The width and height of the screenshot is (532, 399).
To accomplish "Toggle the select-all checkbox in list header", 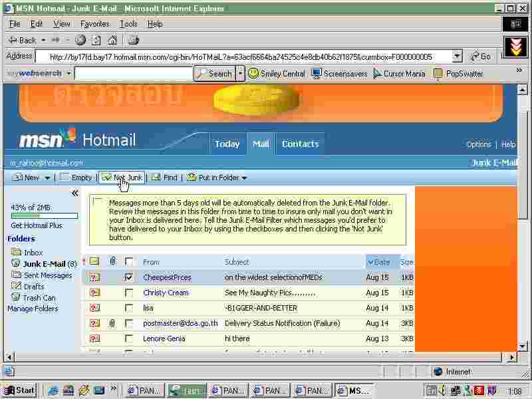I will [129, 261].
